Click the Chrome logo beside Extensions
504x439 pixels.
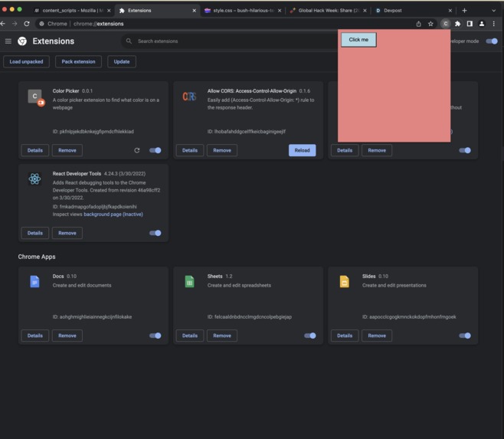[x=22, y=41]
